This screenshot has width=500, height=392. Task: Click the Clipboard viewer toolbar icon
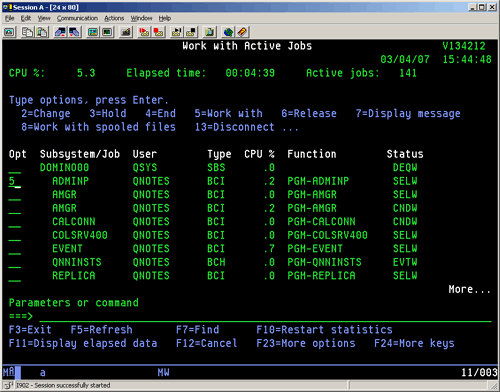pyautogui.click(x=210, y=32)
